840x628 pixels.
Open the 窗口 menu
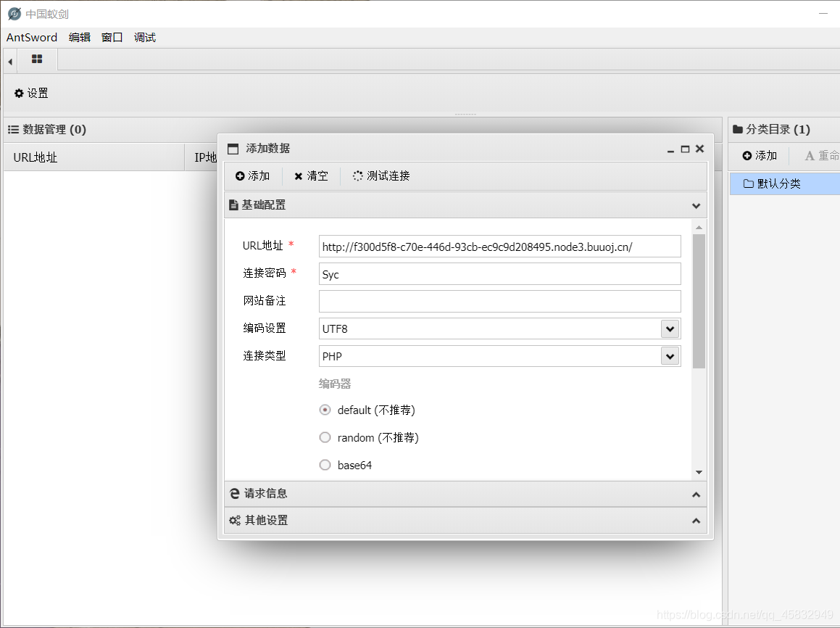(x=112, y=38)
